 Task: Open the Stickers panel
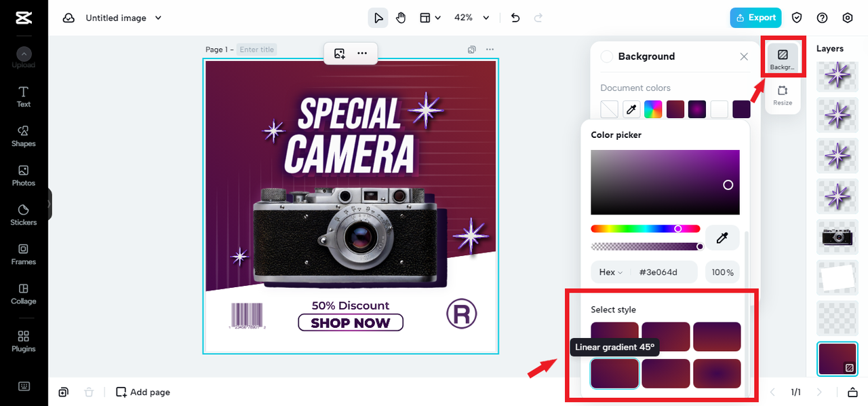coord(24,215)
